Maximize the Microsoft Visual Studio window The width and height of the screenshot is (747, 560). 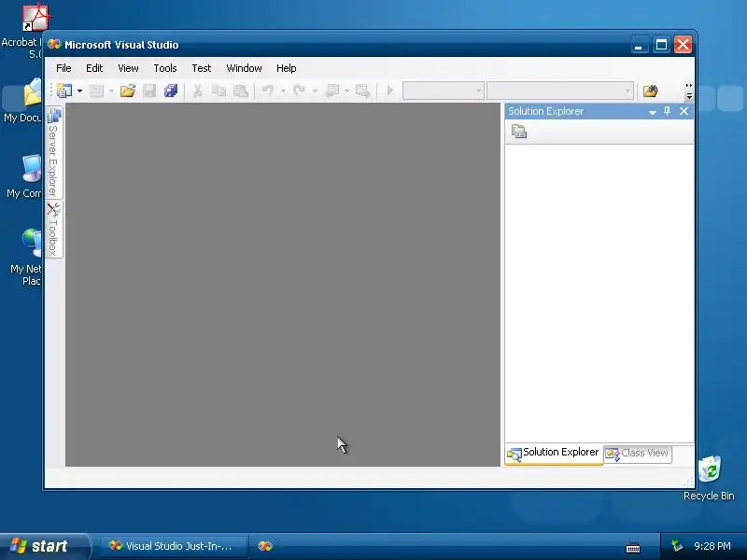click(x=661, y=45)
